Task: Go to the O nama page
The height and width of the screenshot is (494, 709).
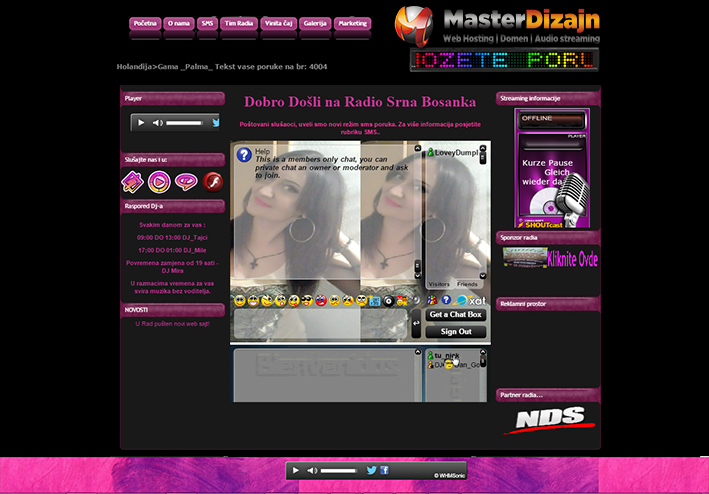Action: 179,23
